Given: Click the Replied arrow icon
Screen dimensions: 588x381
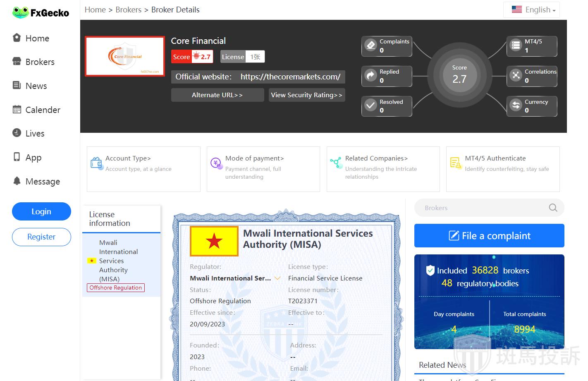Looking at the screenshot, I should coord(371,75).
